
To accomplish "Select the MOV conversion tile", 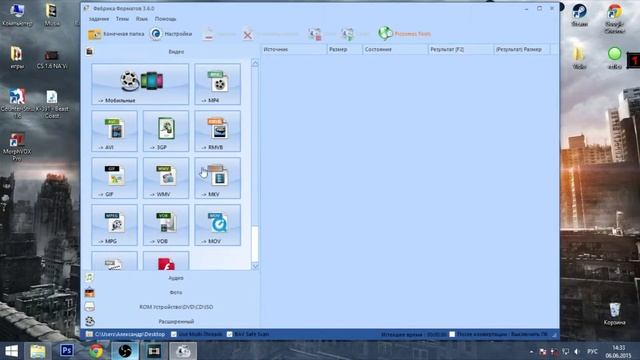I will tap(218, 225).
